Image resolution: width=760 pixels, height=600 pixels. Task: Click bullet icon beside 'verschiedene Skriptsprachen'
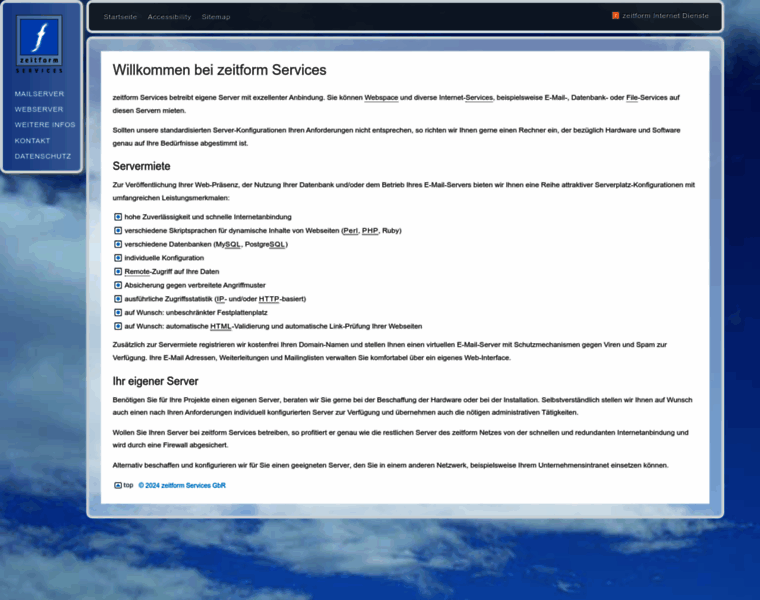(x=118, y=230)
